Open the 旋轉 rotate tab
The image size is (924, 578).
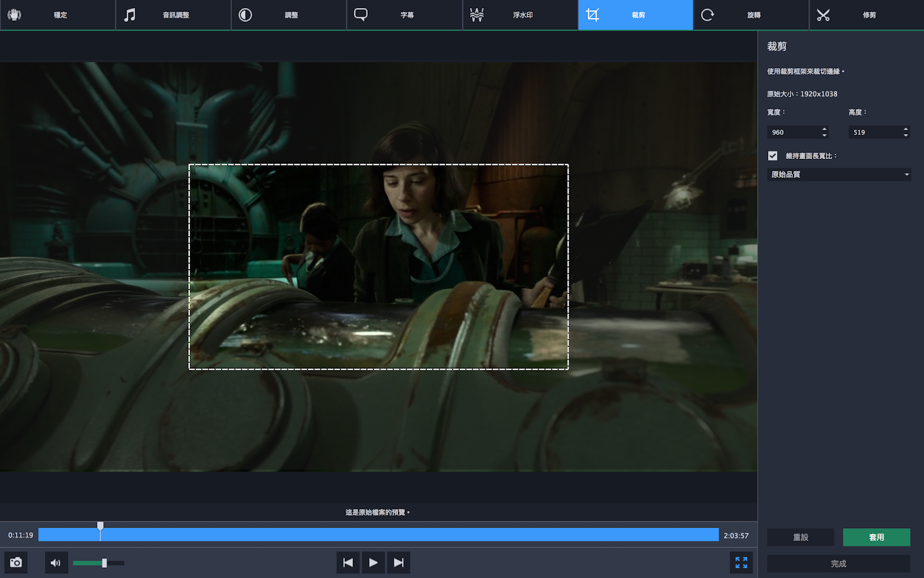751,15
